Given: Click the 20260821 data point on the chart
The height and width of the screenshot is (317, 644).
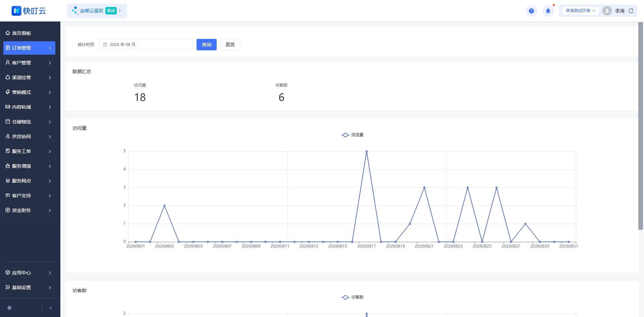Looking at the screenshot, I should click(x=424, y=188).
